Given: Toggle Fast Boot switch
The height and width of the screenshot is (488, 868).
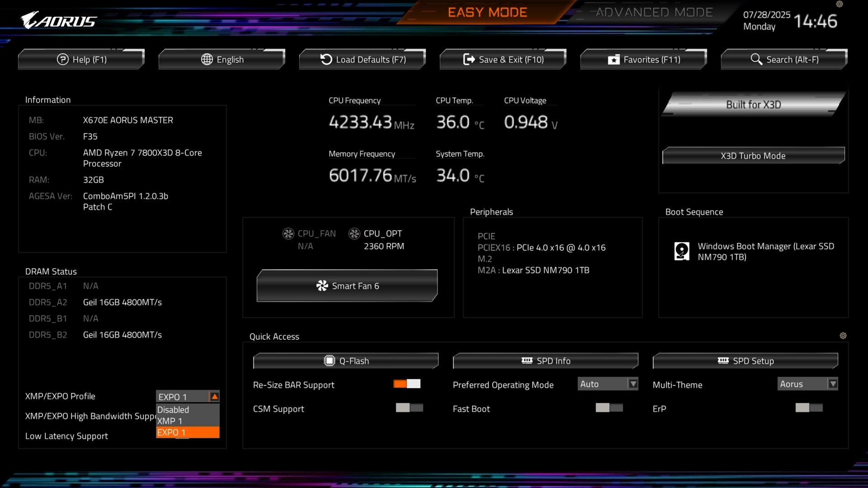Looking at the screenshot, I should (609, 408).
